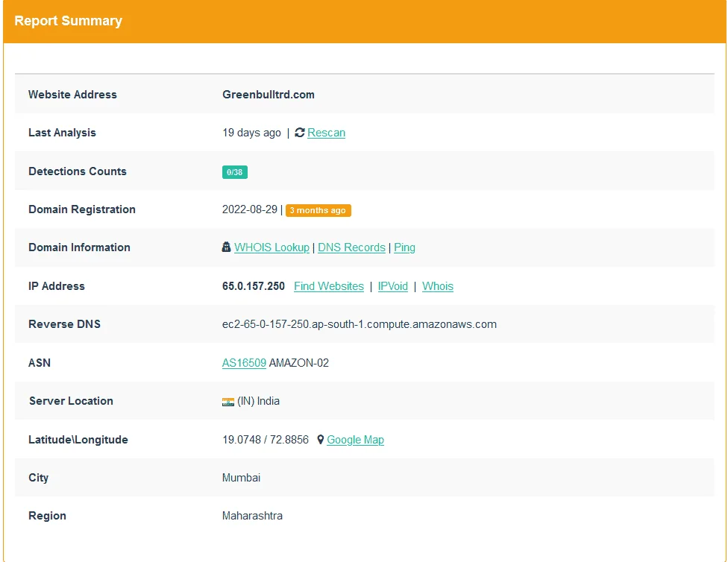Click the Last Analysis row label

tap(62, 133)
